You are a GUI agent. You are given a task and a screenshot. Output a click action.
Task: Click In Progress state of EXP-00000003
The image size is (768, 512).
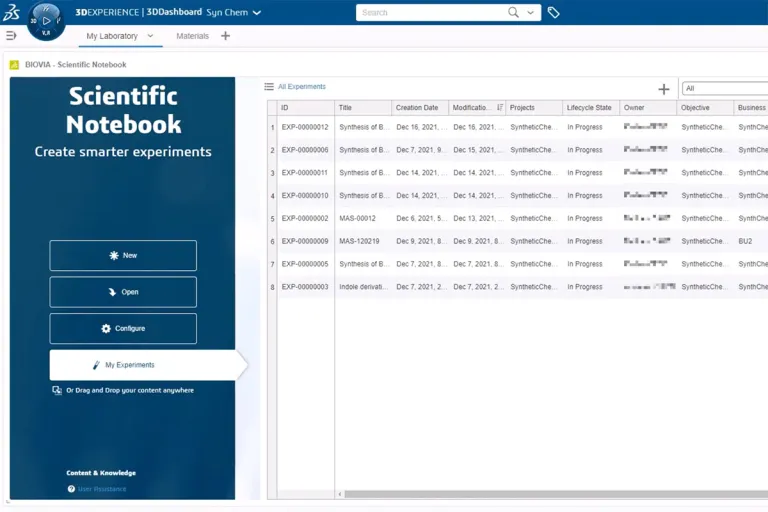585,287
